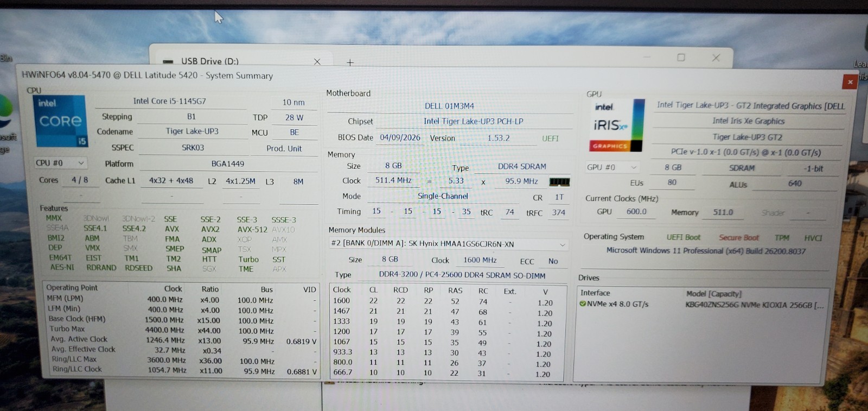Click memory Type value DDR4 SDRAM
Viewport: 868px width, 411px height.
click(x=522, y=166)
